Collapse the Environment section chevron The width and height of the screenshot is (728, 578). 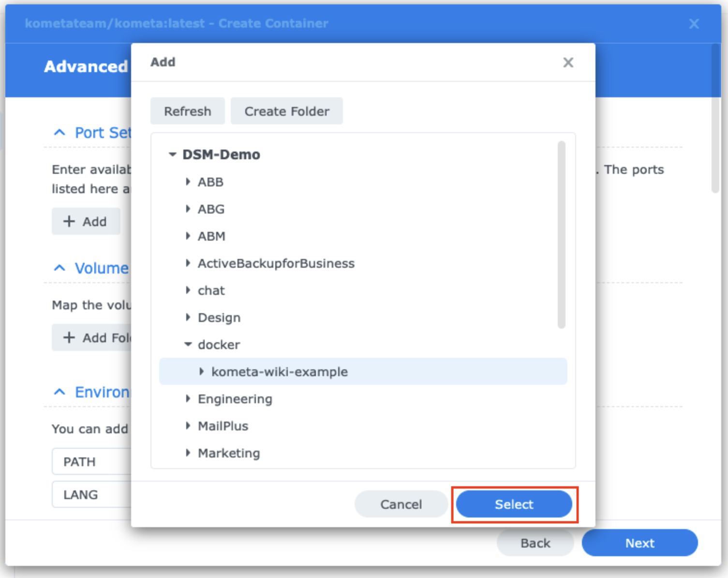click(x=59, y=392)
